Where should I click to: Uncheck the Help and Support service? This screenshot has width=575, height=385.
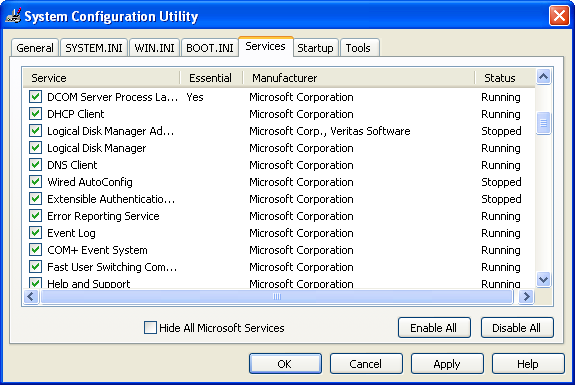[x=35, y=283]
